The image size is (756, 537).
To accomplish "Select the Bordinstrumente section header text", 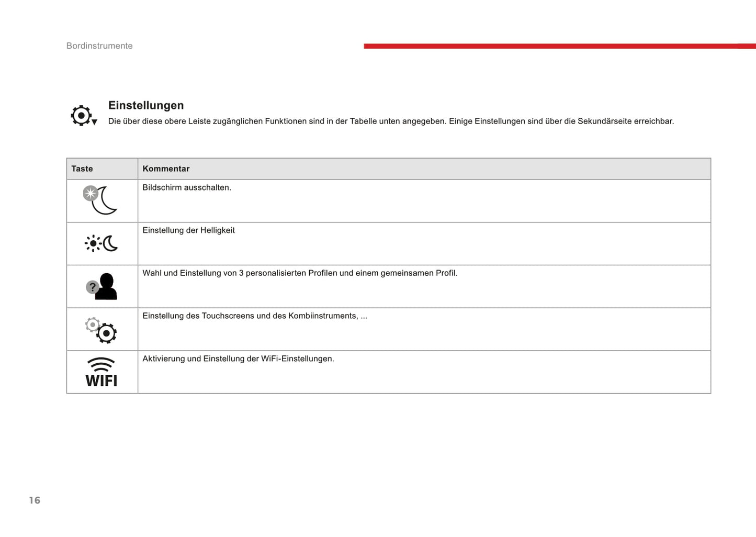I will pos(99,46).
